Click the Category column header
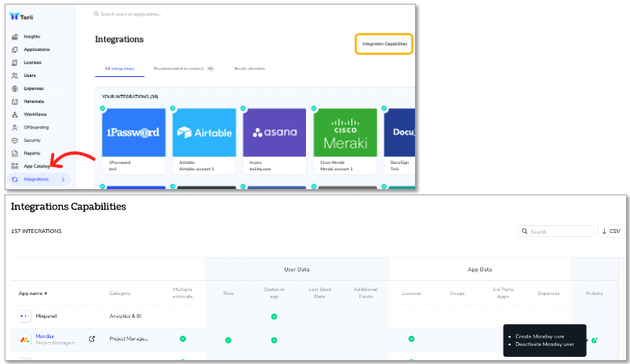 point(120,293)
